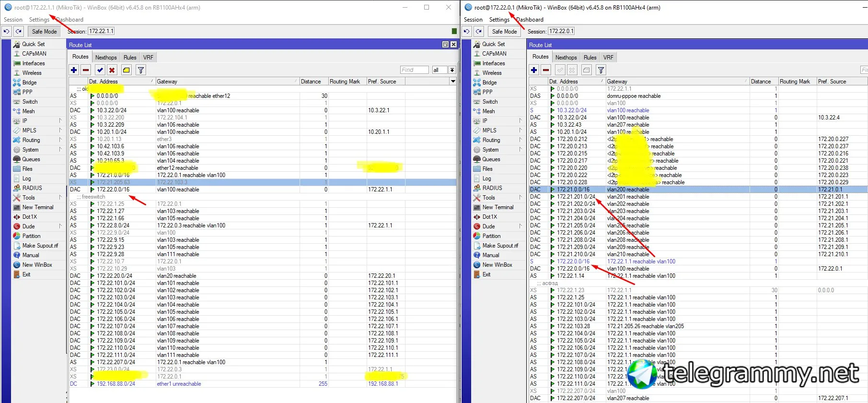
Task: Click the undo arrow in 172.22.1.1 window toolbar
Action: (6, 31)
